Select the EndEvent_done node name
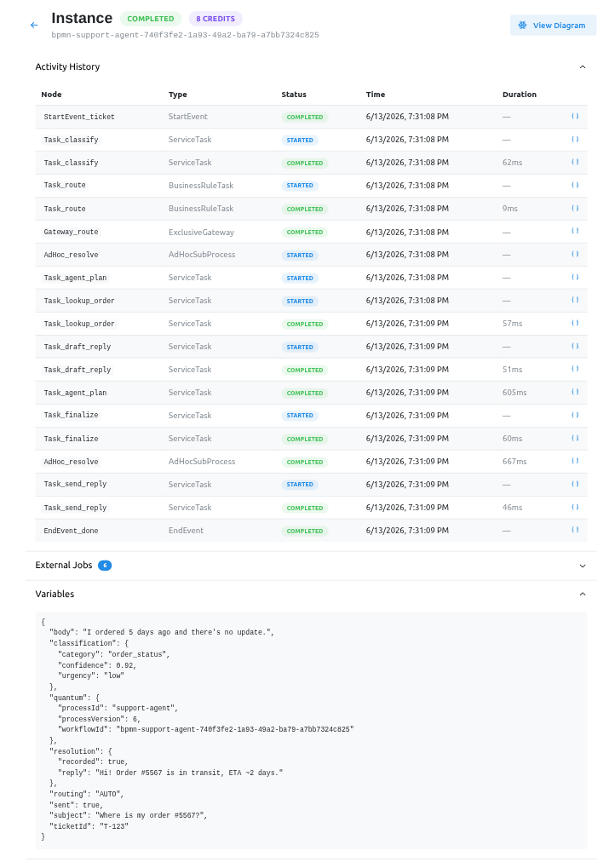The width and height of the screenshot is (609, 868). click(x=71, y=531)
